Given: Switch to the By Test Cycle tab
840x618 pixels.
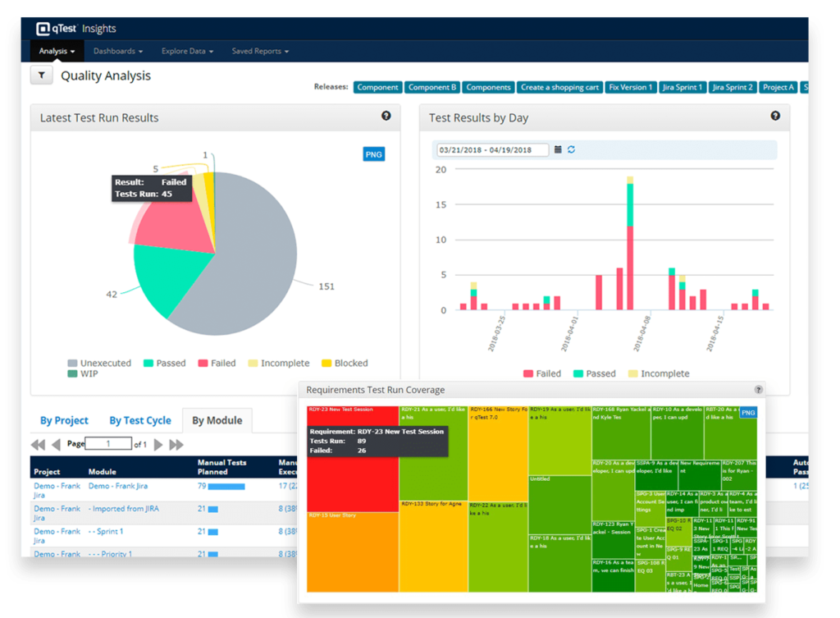Looking at the screenshot, I should 140,420.
